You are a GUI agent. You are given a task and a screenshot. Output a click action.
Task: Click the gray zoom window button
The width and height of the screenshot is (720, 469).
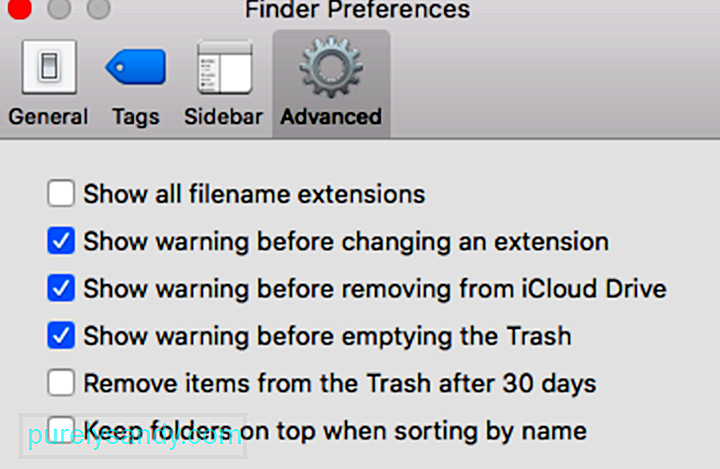pyautogui.click(x=98, y=8)
